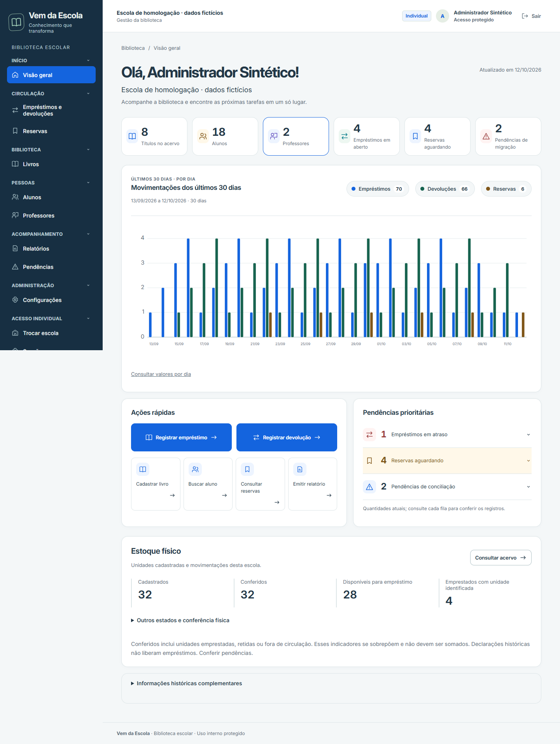This screenshot has width=560, height=744.
Task: Click the Emitir relatório document icon
Action: click(x=300, y=469)
